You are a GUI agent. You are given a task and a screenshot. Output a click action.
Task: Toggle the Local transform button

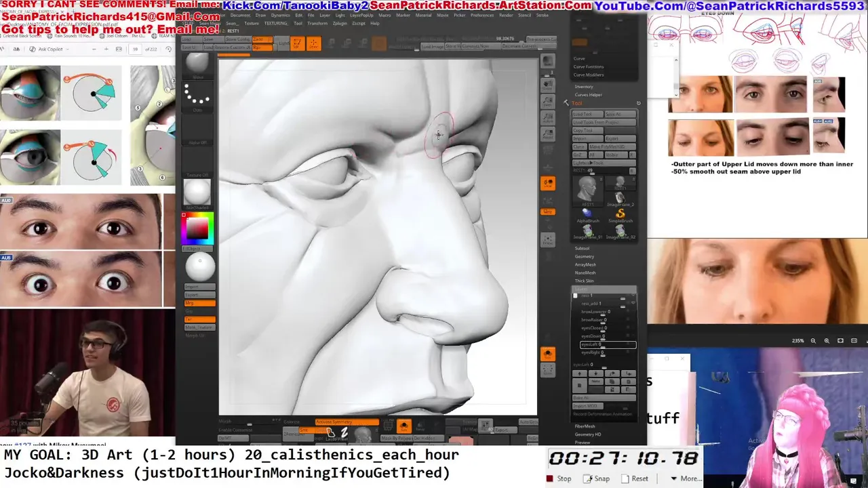click(x=548, y=183)
